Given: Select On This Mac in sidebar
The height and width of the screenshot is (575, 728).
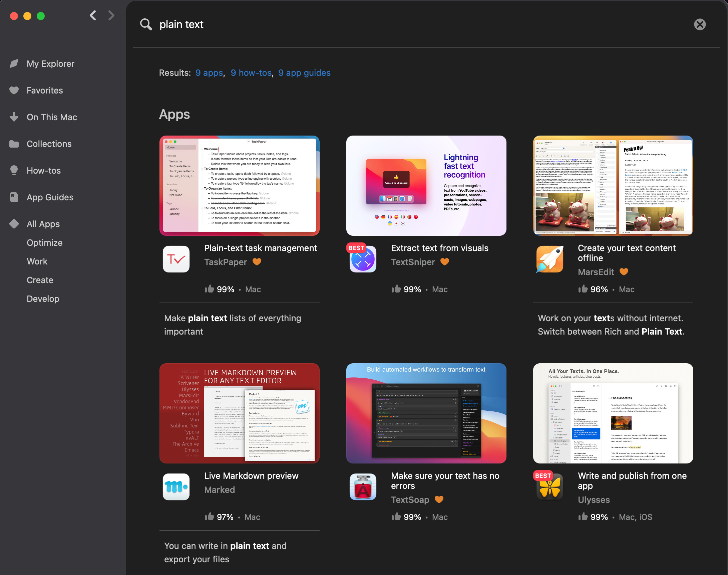Looking at the screenshot, I should pyautogui.click(x=52, y=117).
